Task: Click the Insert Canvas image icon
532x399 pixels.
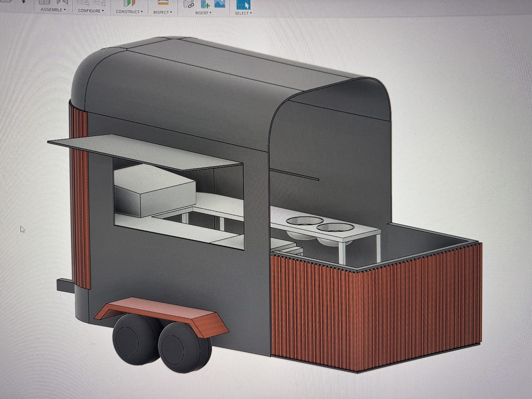Action: (x=220, y=3)
